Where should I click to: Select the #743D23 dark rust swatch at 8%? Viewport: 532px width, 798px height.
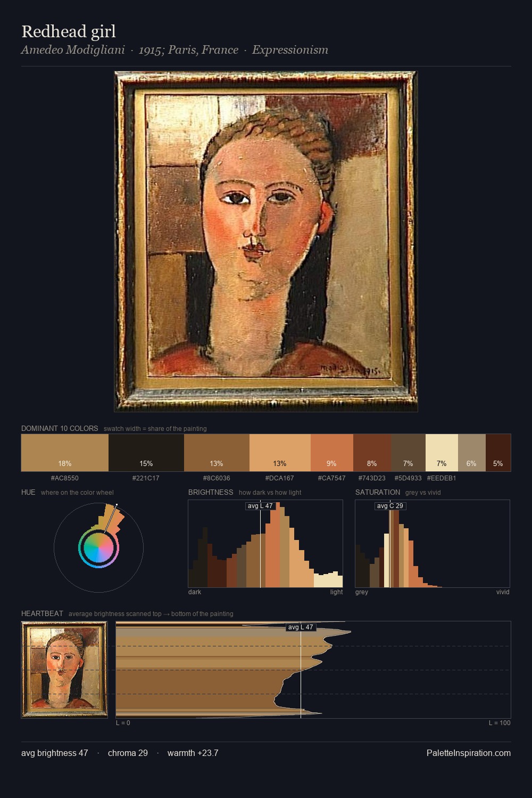pyautogui.click(x=372, y=453)
